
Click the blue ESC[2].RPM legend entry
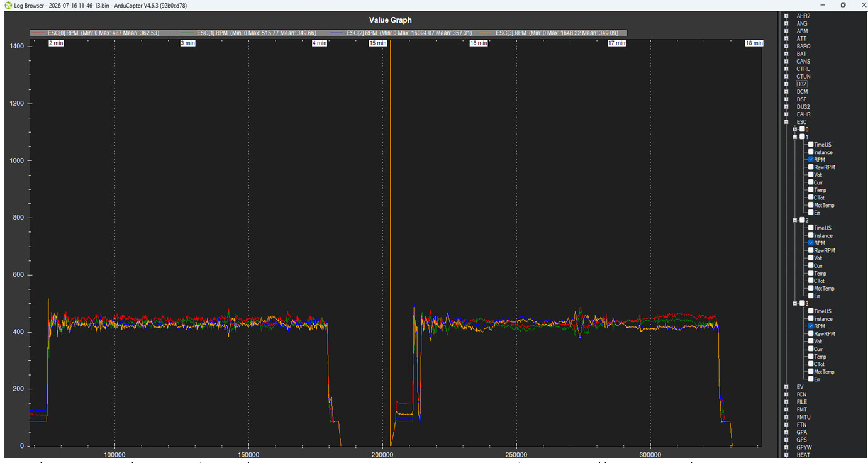(401, 33)
